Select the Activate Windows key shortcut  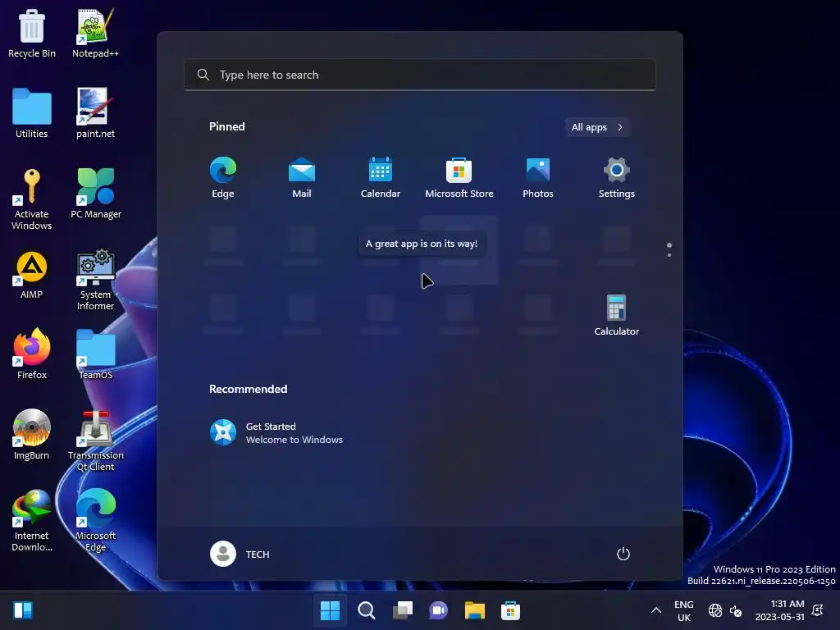click(32, 199)
